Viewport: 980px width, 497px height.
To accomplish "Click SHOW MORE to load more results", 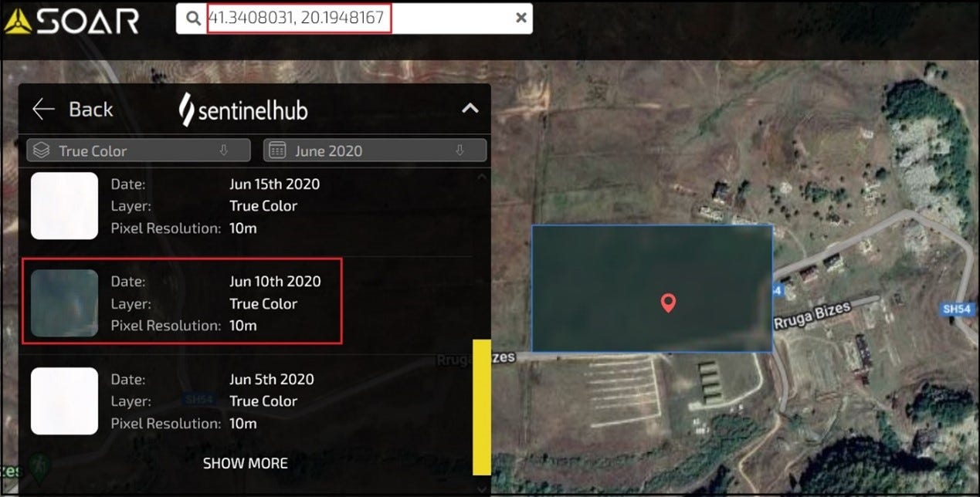I will tap(246, 463).
